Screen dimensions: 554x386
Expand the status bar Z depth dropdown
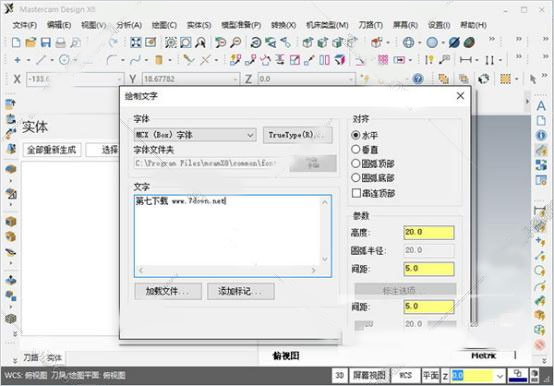coord(500,376)
